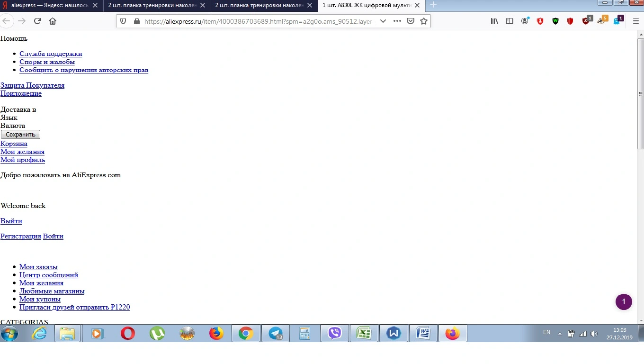Open tracking protection shield in address bar
Viewport: 644px width, 364px height.
click(x=123, y=21)
